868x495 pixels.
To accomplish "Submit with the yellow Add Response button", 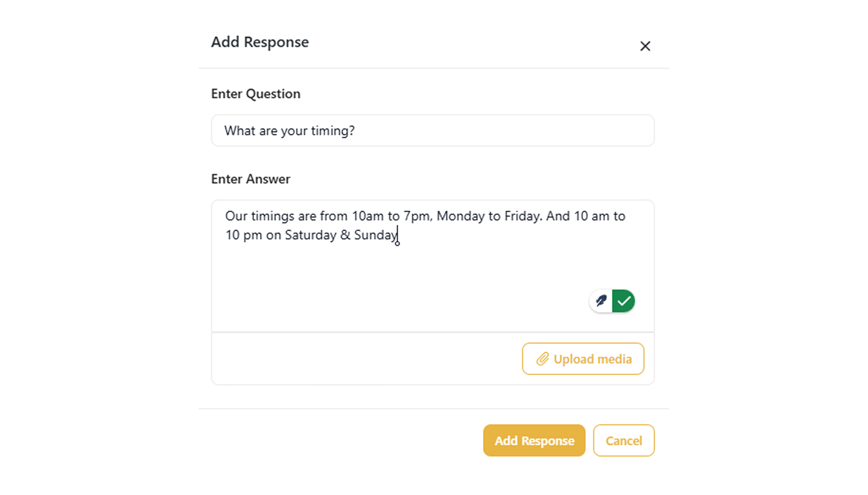I will 534,440.
